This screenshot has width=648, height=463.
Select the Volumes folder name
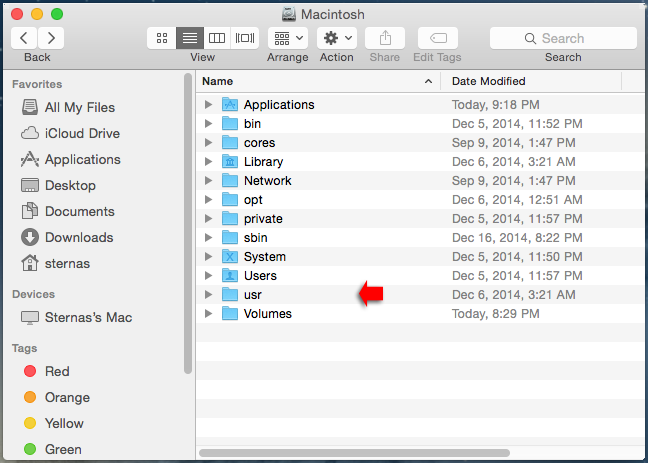point(268,314)
